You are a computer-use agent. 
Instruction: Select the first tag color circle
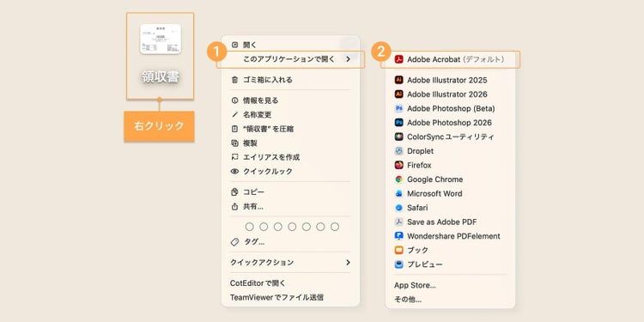click(249, 227)
